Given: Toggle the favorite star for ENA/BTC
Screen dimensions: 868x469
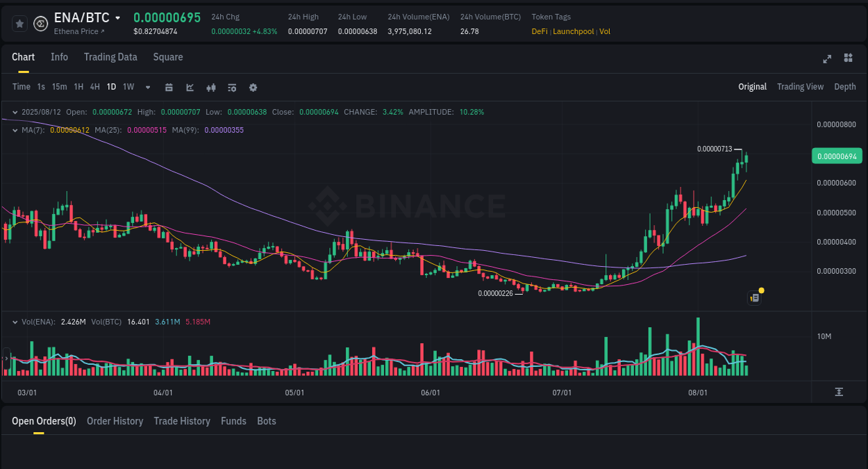Looking at the screenshot, I should coord(19,23).
